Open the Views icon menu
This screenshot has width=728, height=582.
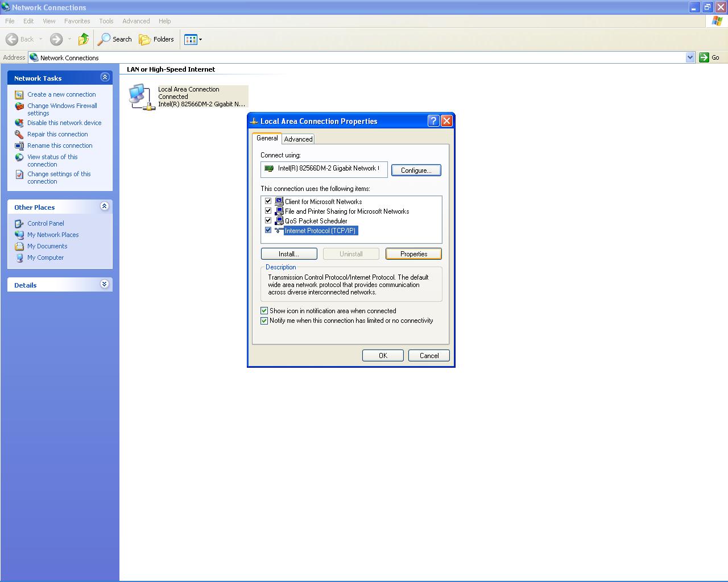click(x=191, y=39)
